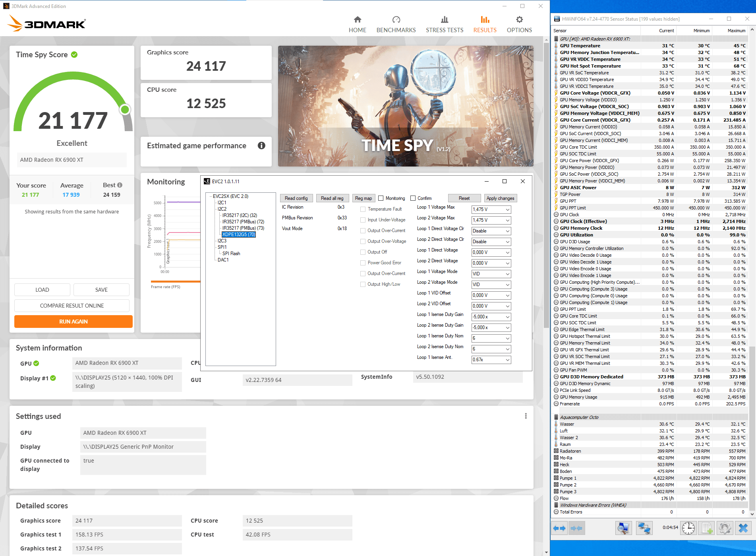Toggle the Output Off checkbox
Screen dimensions: 756x556
point(363,252)
